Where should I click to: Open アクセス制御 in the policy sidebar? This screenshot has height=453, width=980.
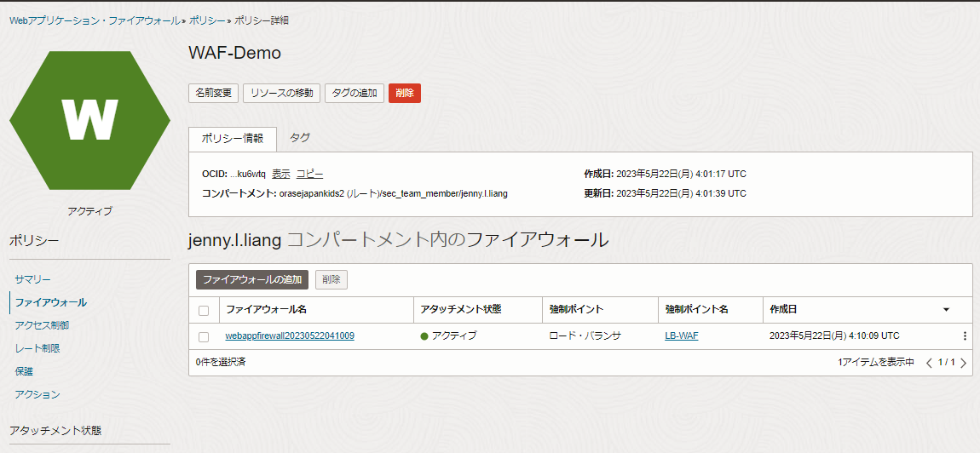pos(42,324)
